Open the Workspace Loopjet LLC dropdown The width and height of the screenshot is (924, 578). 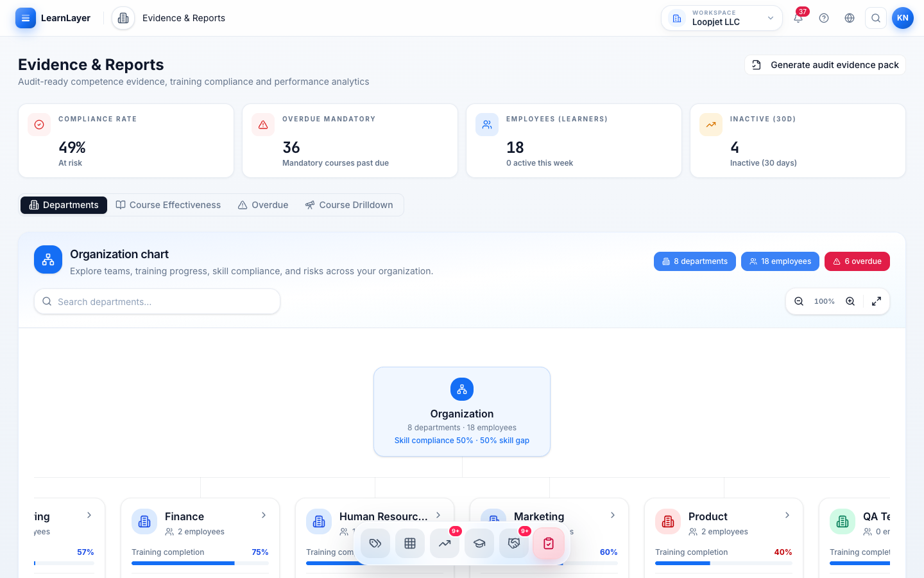tap(722, 18)
